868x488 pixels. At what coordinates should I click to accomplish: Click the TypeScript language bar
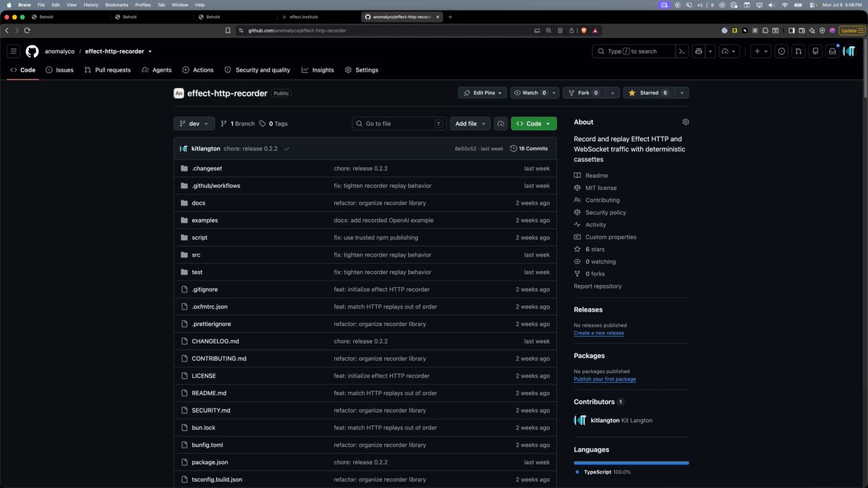click(x=631, y=463)
